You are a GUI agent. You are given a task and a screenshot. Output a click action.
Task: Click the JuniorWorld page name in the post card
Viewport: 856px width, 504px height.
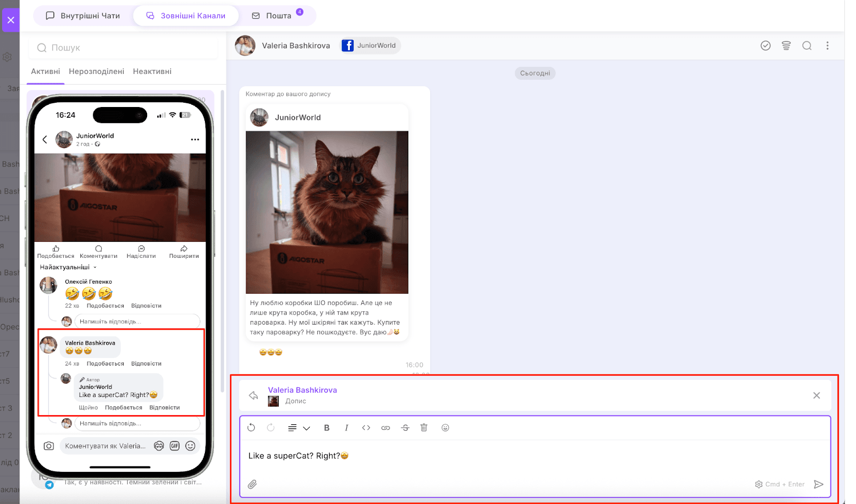298,118
